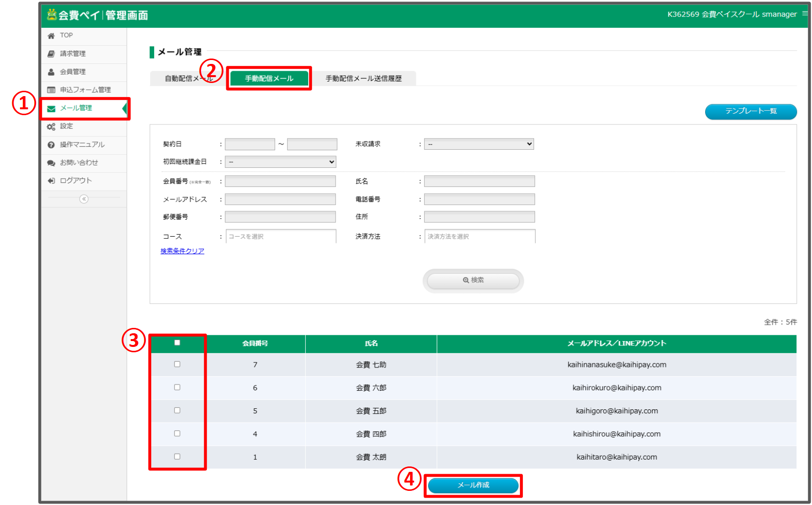Switch to the 手動配信メール送信履歴 tab
This screenshot has height=505, width=812.
pyautogui.click(x=363, y=79)
